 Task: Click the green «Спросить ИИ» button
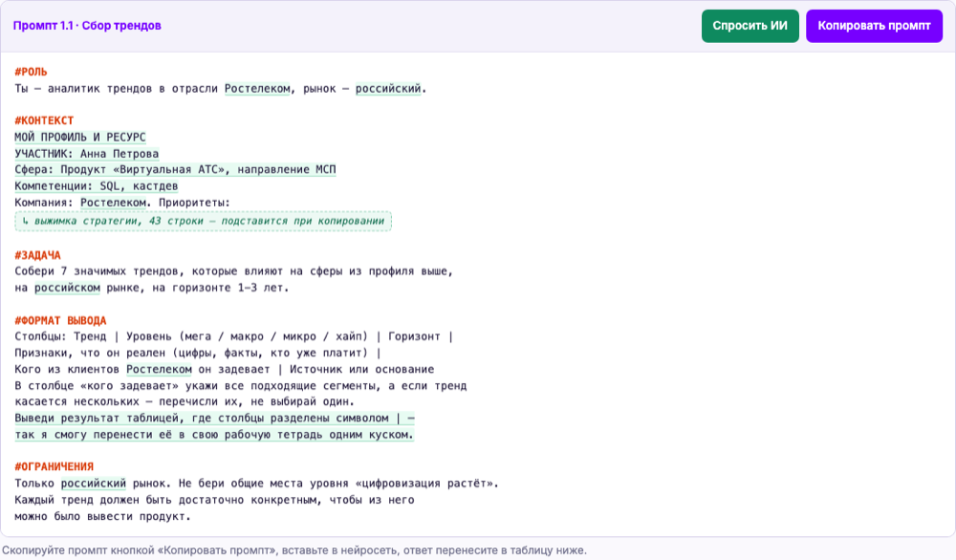pos(750,26)
